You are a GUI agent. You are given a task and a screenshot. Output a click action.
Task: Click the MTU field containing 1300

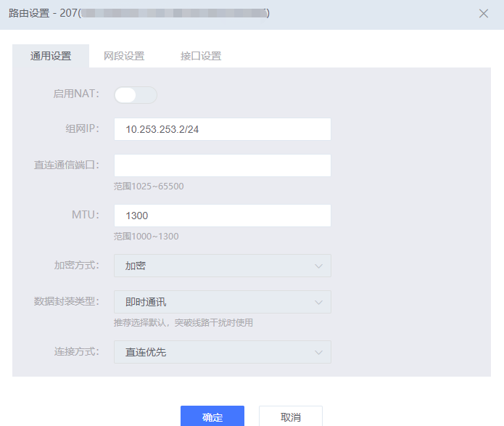(222, 216)
